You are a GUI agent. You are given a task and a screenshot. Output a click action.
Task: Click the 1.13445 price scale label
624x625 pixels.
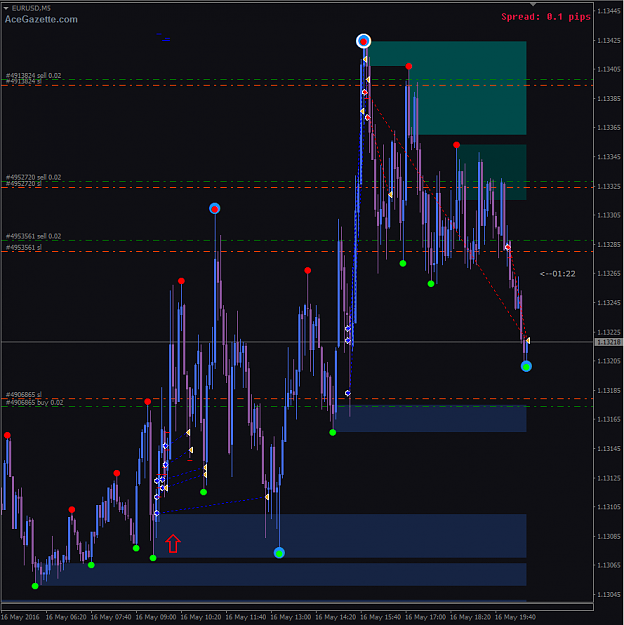coord(609,11)
